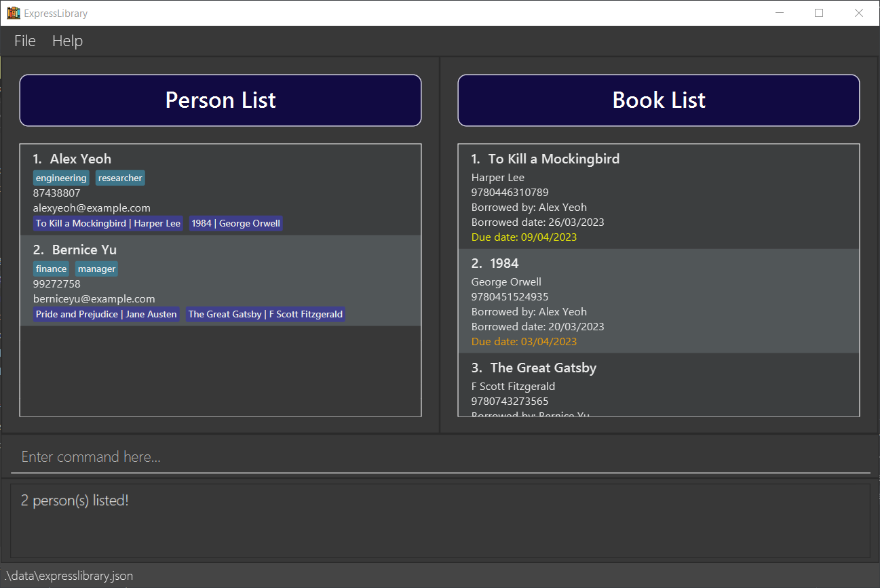Click 'The Great Gatsby | F Scott Fitzgerald' tag
Image resolution: width=880 pixels, height=588 pixels.
click(x=265, y=314)
